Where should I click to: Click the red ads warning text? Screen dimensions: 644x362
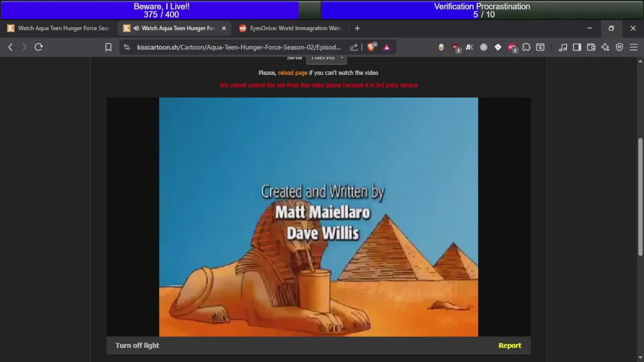coord(318,85)
